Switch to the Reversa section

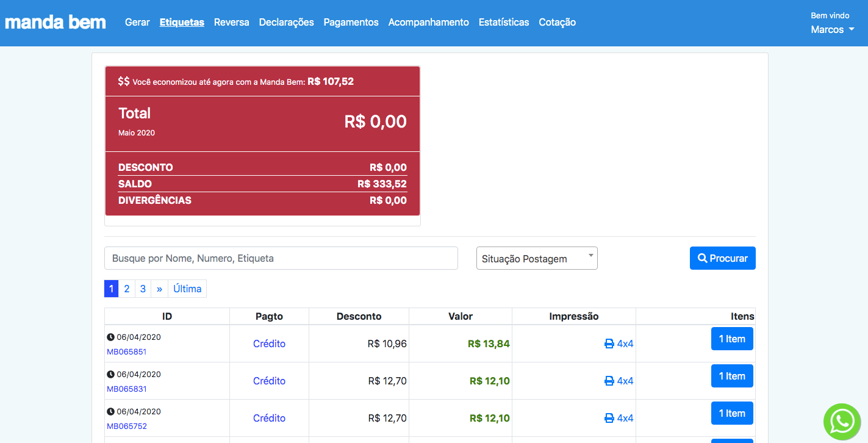click(x=231, y=23)
